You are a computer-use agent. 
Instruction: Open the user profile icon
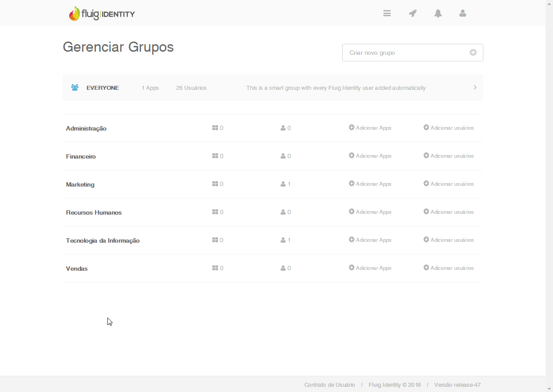(463, 14)
